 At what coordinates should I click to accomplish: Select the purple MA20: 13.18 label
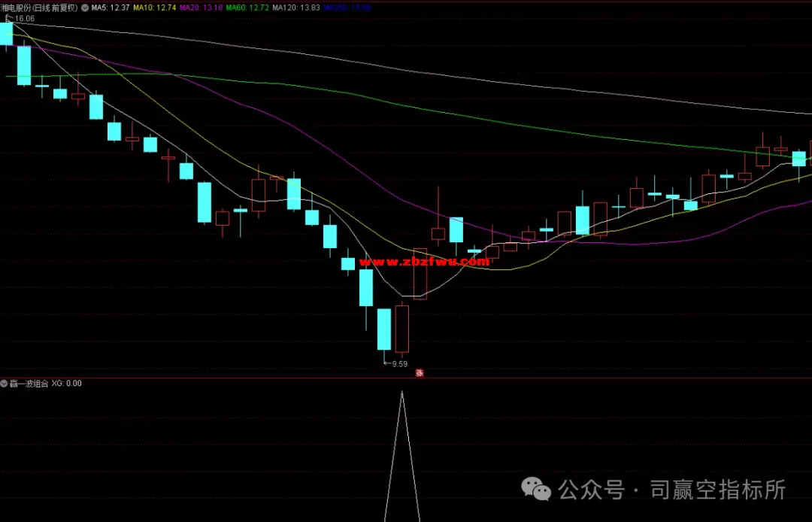click(x=201, y=8)
